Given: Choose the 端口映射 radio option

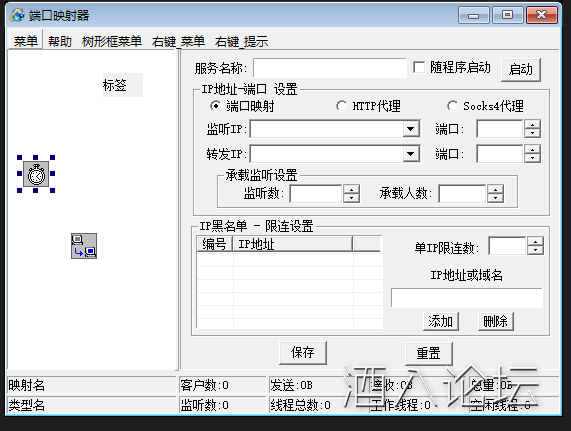Looking at the screenshot, I should pos(215,106).
